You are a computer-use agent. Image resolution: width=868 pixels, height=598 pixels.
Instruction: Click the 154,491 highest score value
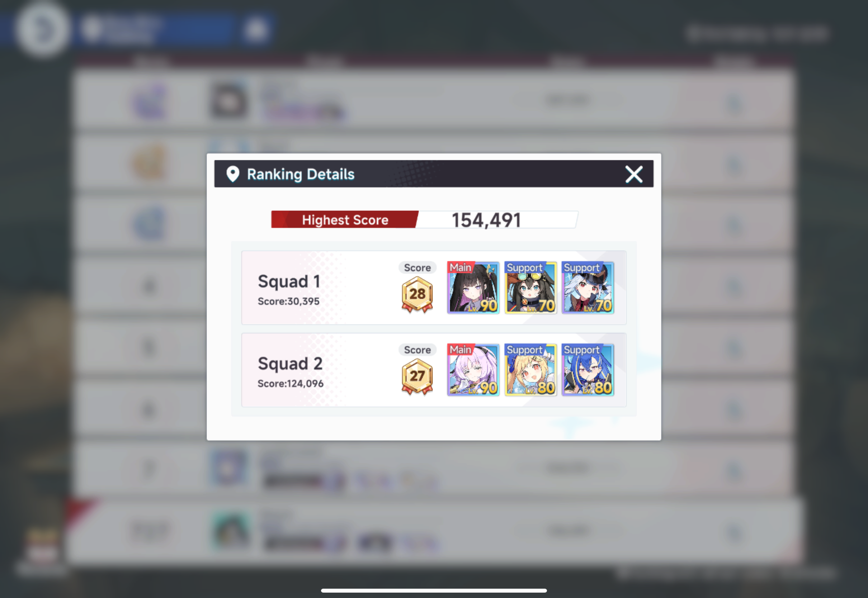point(486,220)
